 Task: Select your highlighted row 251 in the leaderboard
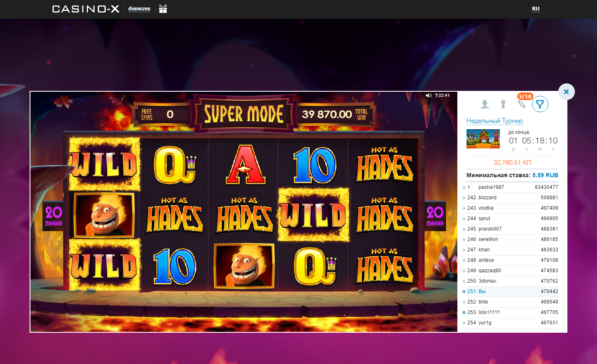coord(509,291)
